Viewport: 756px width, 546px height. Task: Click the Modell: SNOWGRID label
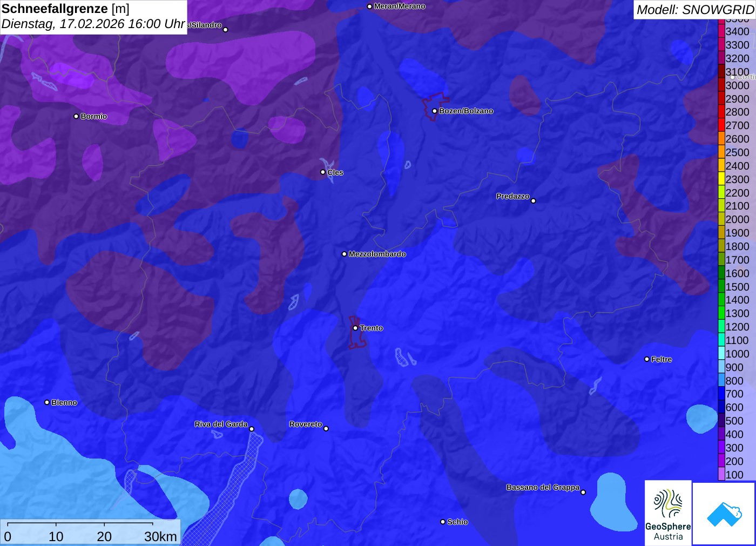click(x=695, y=10)
